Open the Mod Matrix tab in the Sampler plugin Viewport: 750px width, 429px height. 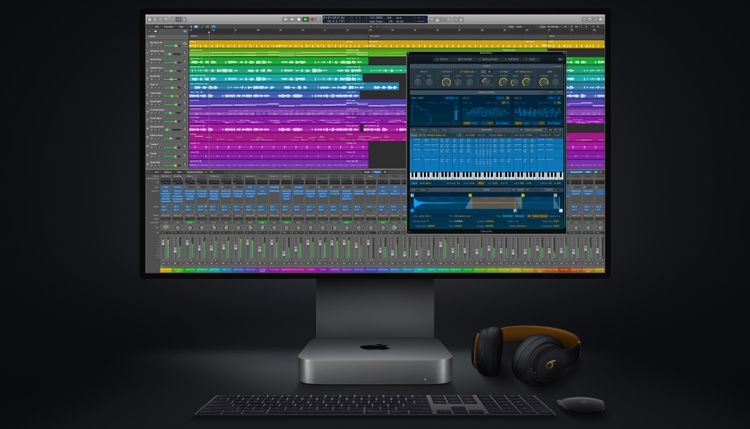[464, 59]
